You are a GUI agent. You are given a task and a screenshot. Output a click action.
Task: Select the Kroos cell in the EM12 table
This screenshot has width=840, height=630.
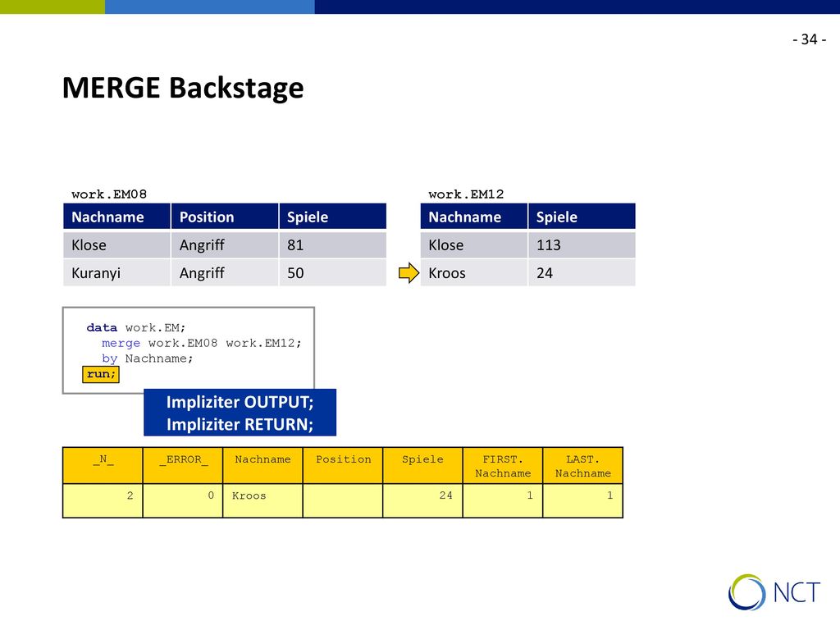pyautogui.click(x=474, y=272)
